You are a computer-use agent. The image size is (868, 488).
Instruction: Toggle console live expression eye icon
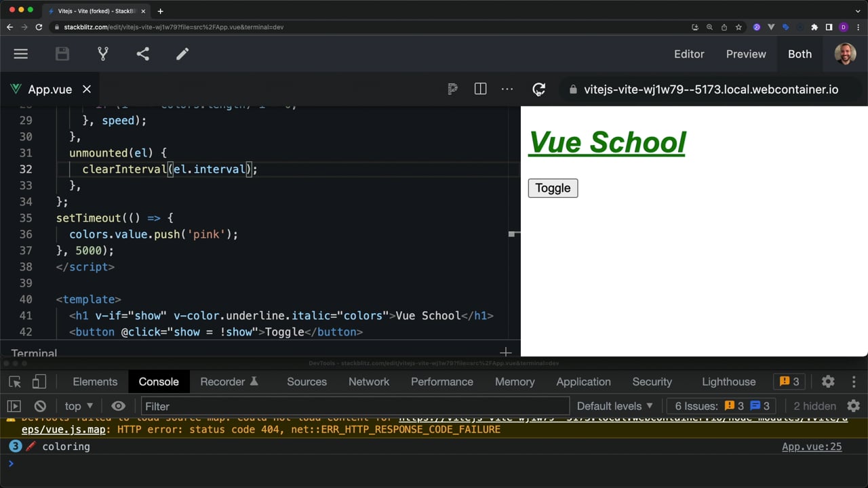coord(118,406)
